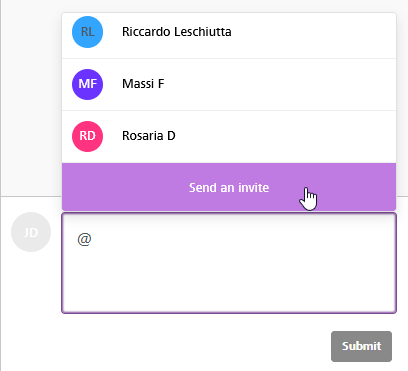Click the gray area above the JD avatar
Screen dimensions: 408x371
coord(31,100)
